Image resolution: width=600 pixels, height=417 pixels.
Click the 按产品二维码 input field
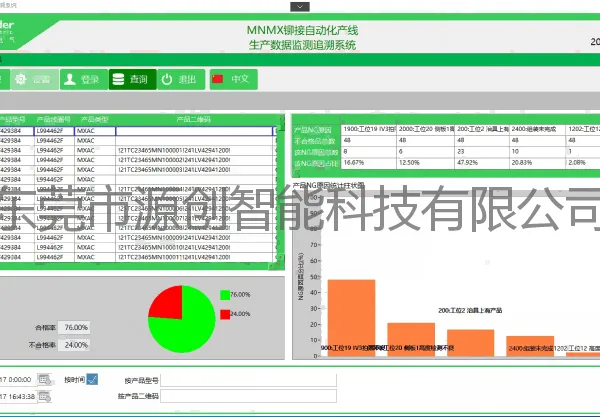pyautogui.click(x=248, y=396)
